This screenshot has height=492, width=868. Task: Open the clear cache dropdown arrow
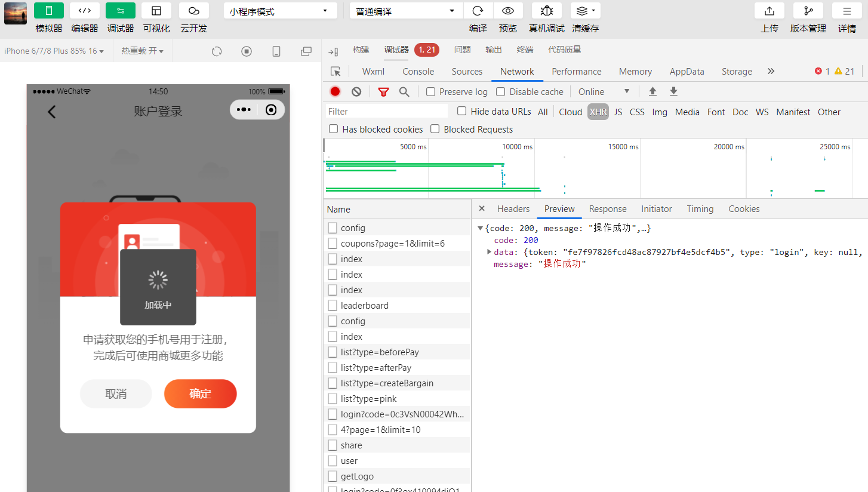[x=593, y=11]
